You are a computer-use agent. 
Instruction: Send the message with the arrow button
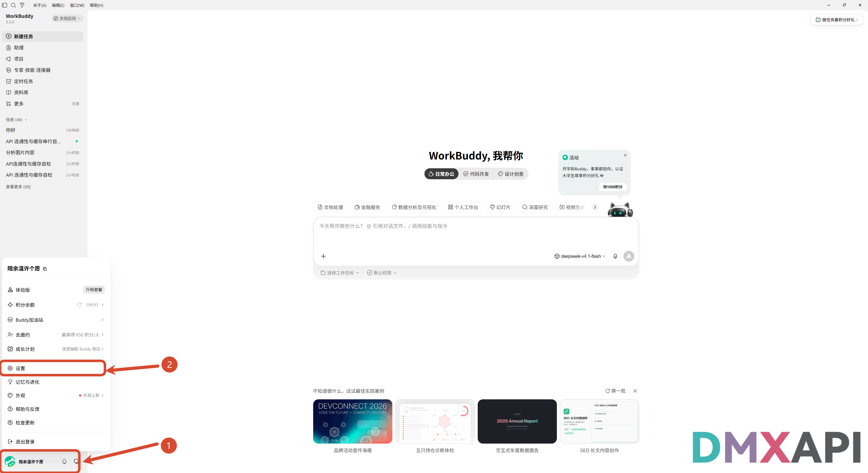629,256
